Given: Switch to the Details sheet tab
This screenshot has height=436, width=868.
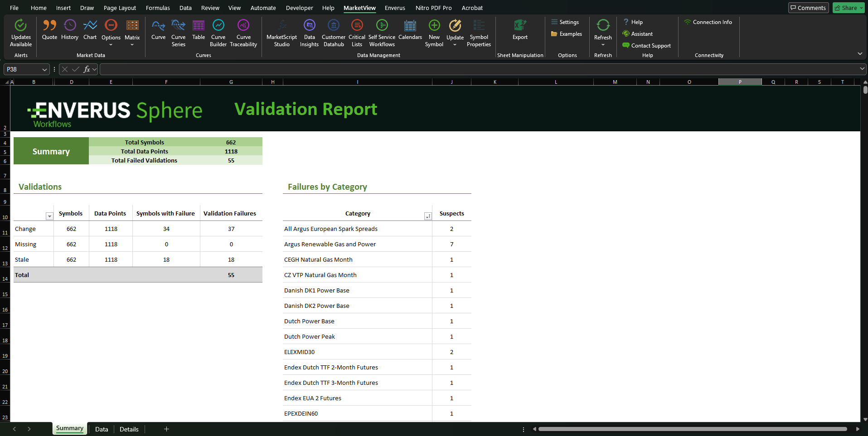Looking at the screenshot, I should 129,429.
